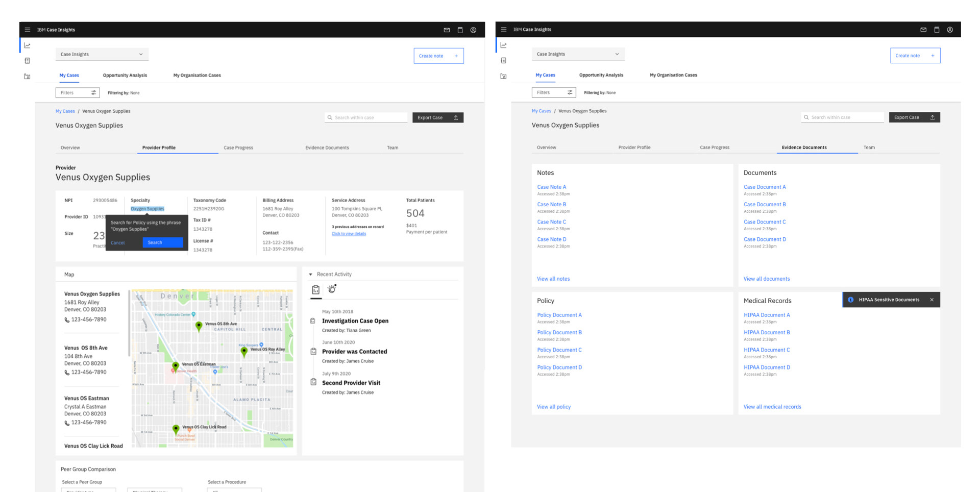Open Provider Profile tab in right window
The image size is (980, 492).
click(634, 147)
